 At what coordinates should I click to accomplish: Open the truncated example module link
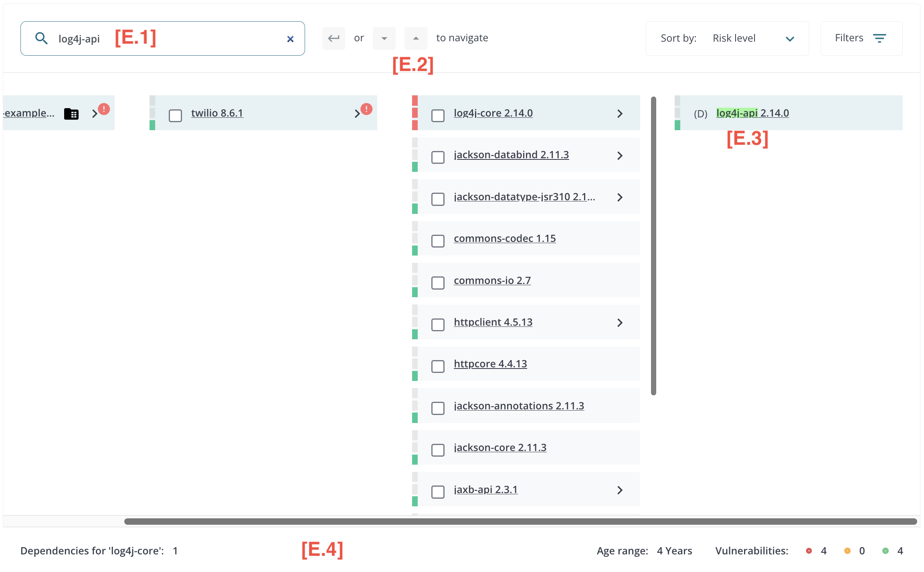(x=28, y=113)
